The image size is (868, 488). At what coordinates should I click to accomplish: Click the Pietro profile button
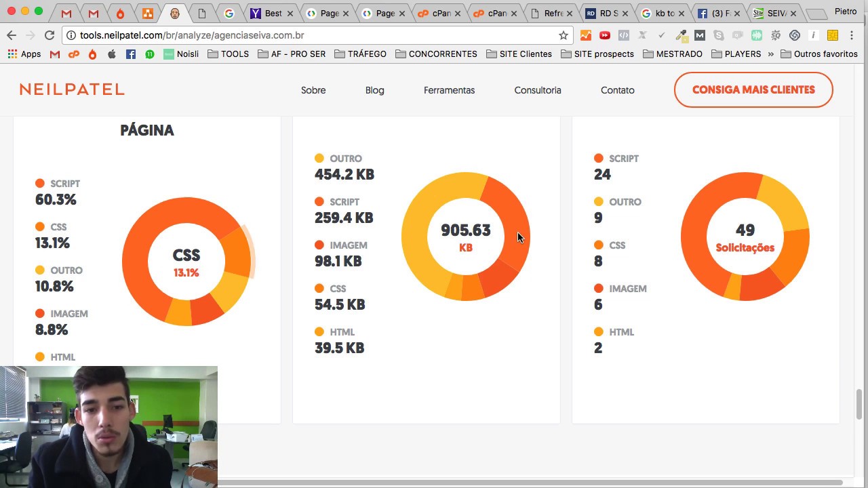coord(845,12)
